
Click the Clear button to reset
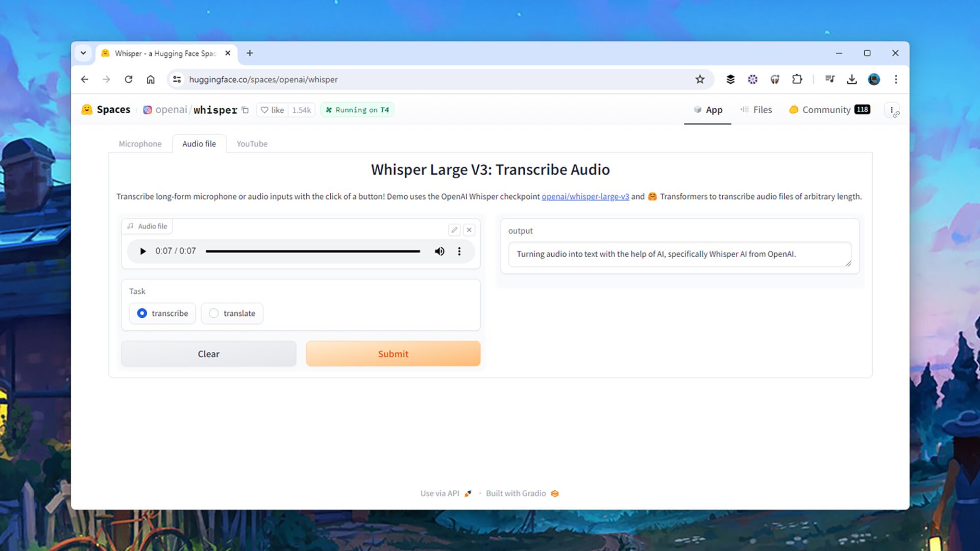pos(209,353)
